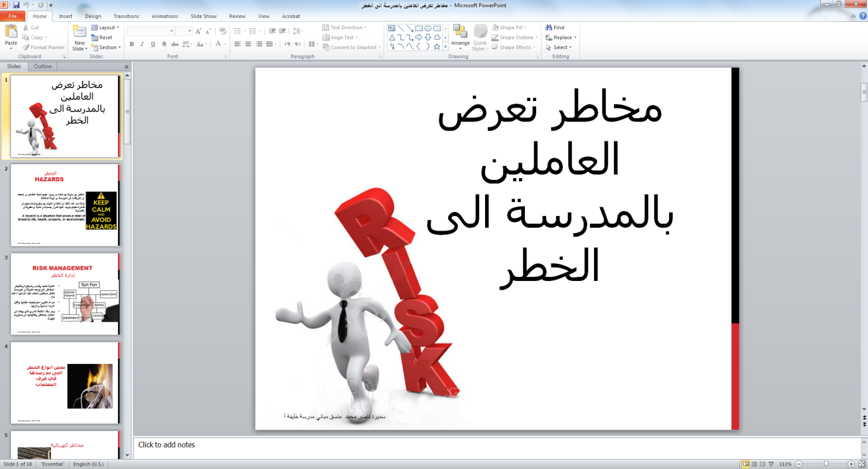
Task: Decrease list indent level
Action: 272,31
